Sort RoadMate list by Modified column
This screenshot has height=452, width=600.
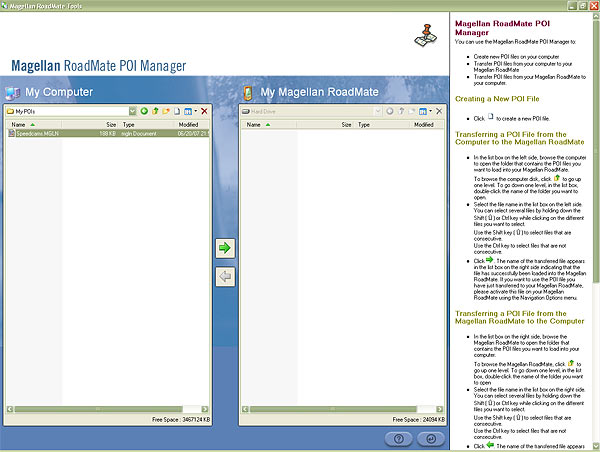[x=427, y=124]
